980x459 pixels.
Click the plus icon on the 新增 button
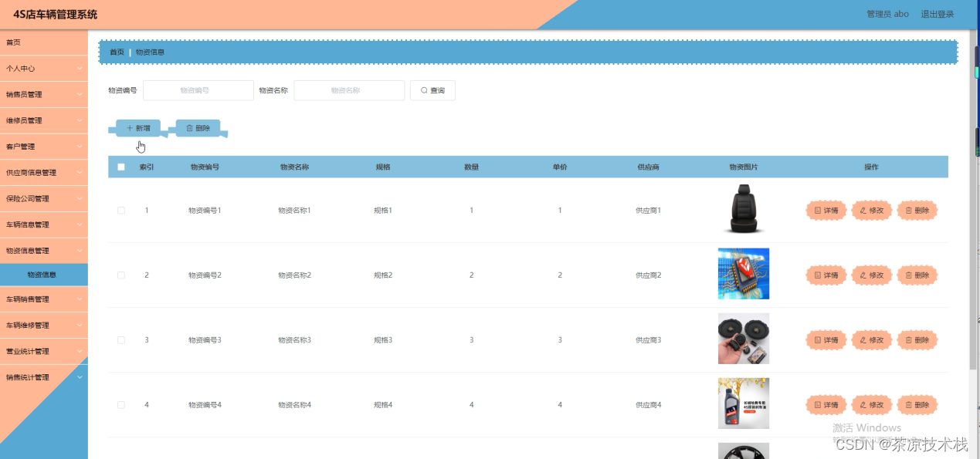pyautogui.click(x=129, y=127)
